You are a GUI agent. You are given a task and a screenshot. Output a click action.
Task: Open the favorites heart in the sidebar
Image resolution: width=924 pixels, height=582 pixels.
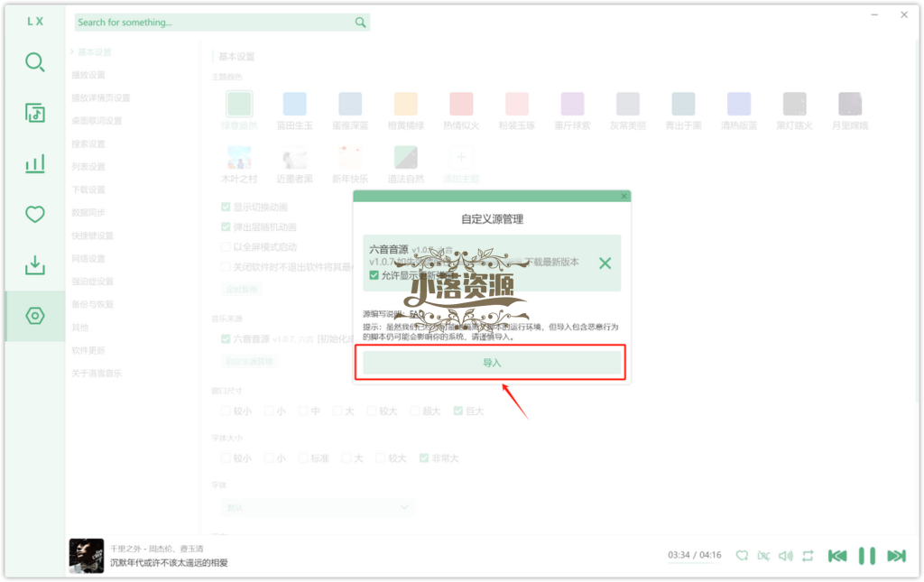click(35, 214)
